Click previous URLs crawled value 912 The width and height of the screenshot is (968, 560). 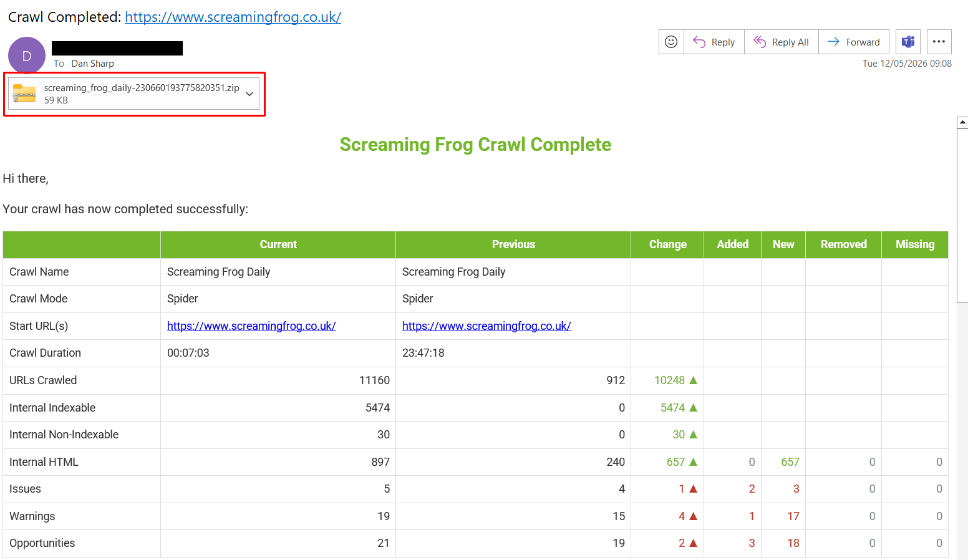tap(616, 380)
